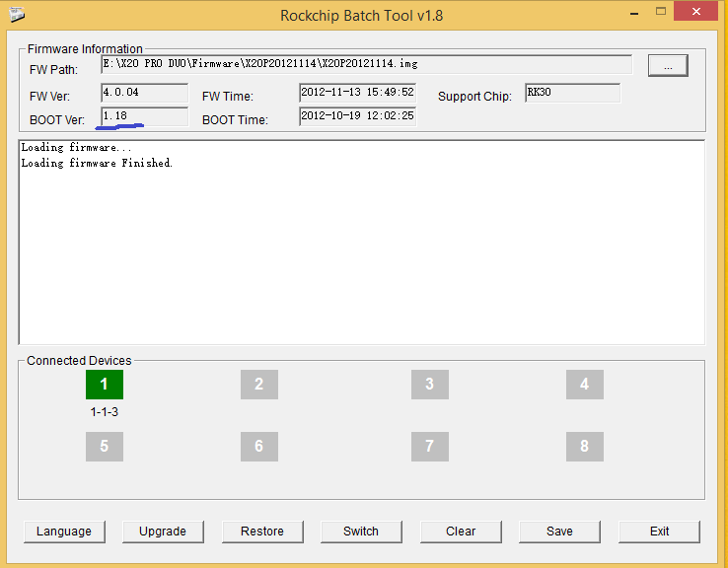Click inside the FW Path field
This screenshot has height=568, width=728.
point(366,64)
